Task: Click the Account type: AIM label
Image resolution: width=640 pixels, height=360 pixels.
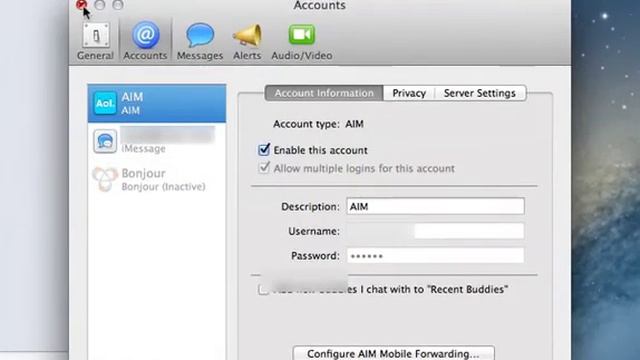Action: pyautogui.click(x=318, y=124)
